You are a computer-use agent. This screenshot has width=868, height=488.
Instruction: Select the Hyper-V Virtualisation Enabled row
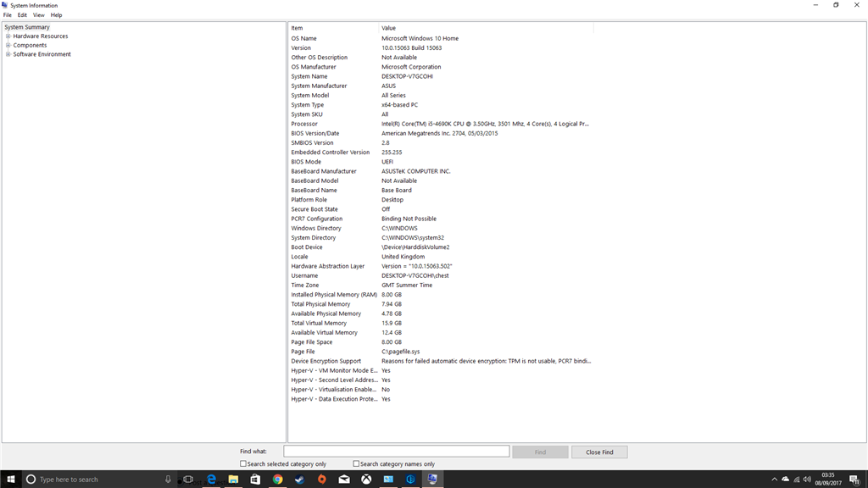(441, 390)
